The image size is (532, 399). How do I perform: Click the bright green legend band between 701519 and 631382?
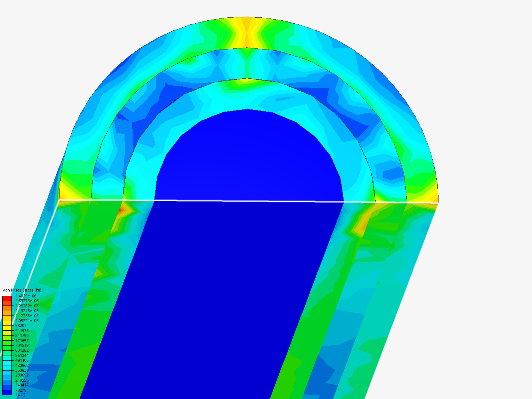click(7, 348)
